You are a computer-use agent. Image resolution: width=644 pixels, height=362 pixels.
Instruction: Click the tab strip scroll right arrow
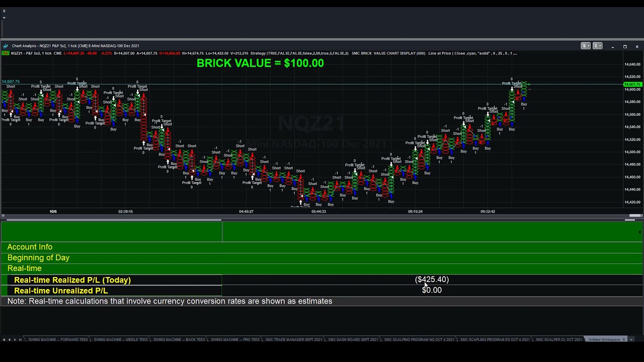point(632,339)
